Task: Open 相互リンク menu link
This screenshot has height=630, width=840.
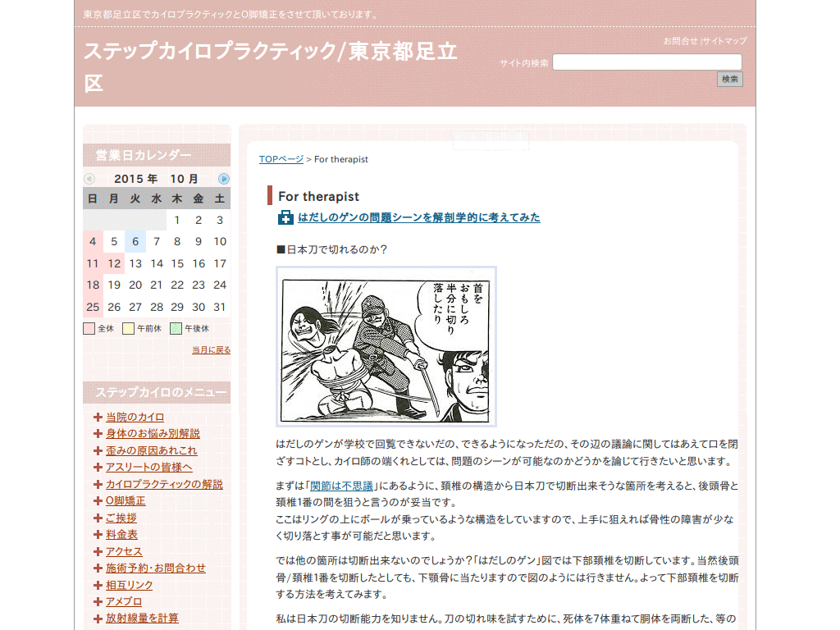Action: click(x=129, y=585)
